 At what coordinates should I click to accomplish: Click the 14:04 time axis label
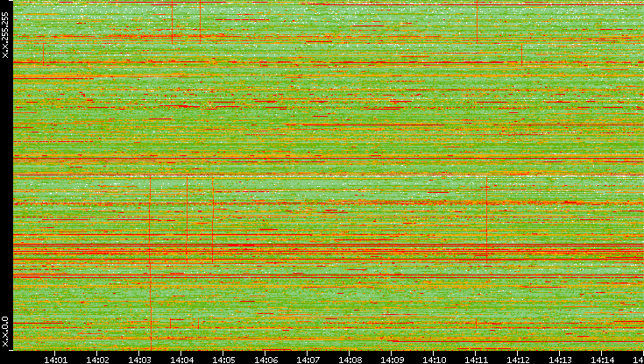point(181,360)
